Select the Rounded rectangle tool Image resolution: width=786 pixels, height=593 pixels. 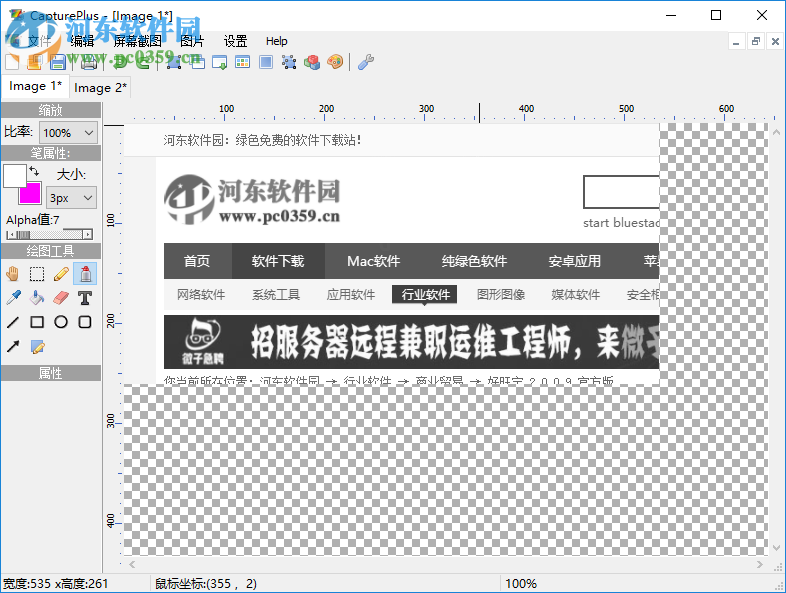coord(85,322)
